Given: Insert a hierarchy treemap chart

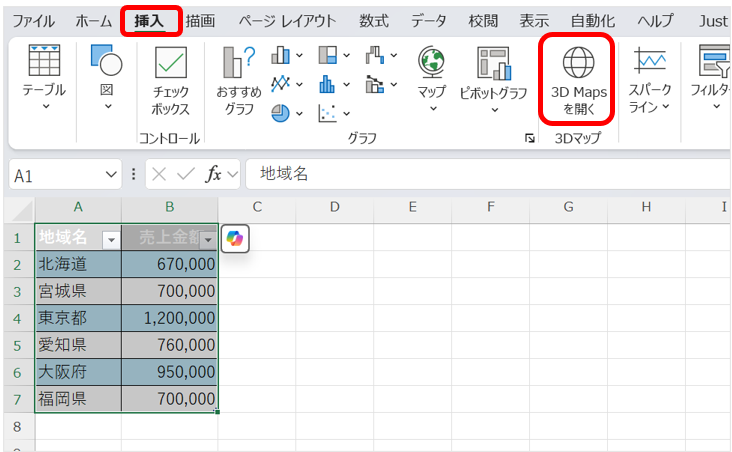Looking at the screenshot, I should click(328, 55).
